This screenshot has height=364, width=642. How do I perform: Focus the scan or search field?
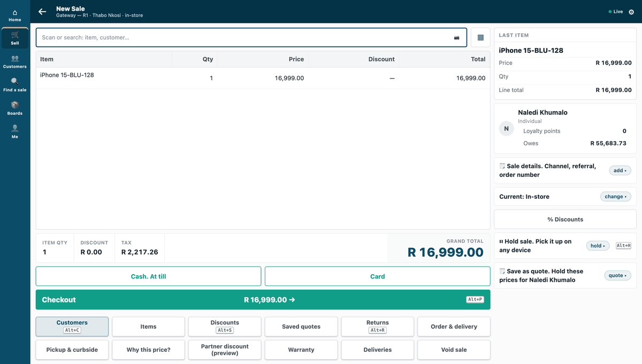click(251, 37)
